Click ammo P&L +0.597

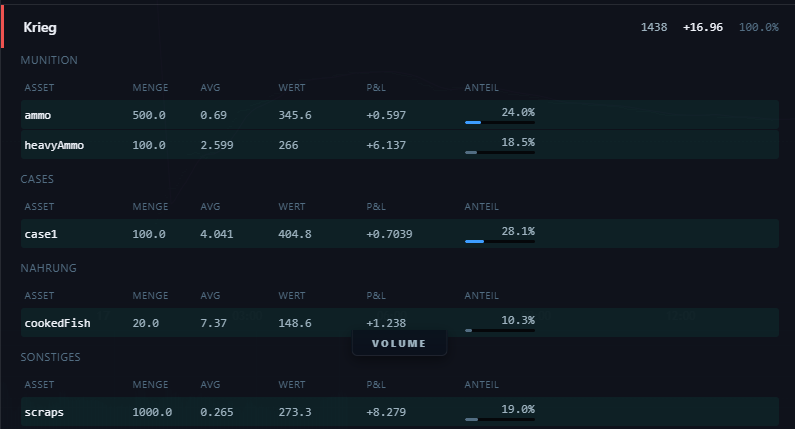[386, 115]
